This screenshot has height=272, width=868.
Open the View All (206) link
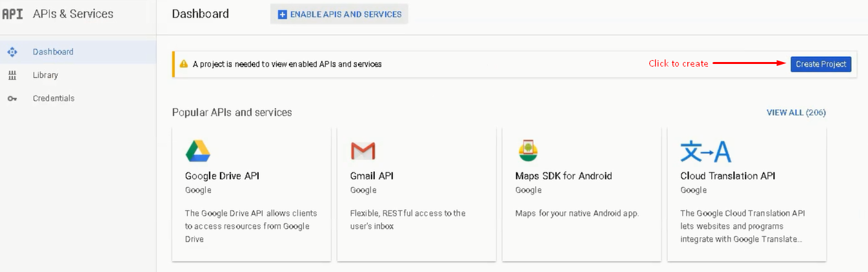click(x=796, y=112)
